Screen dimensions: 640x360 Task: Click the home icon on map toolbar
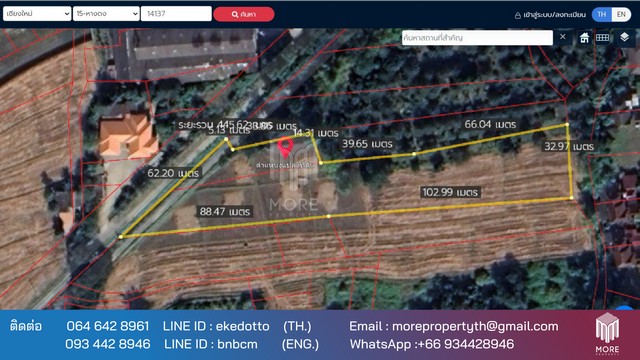[584, 38]
